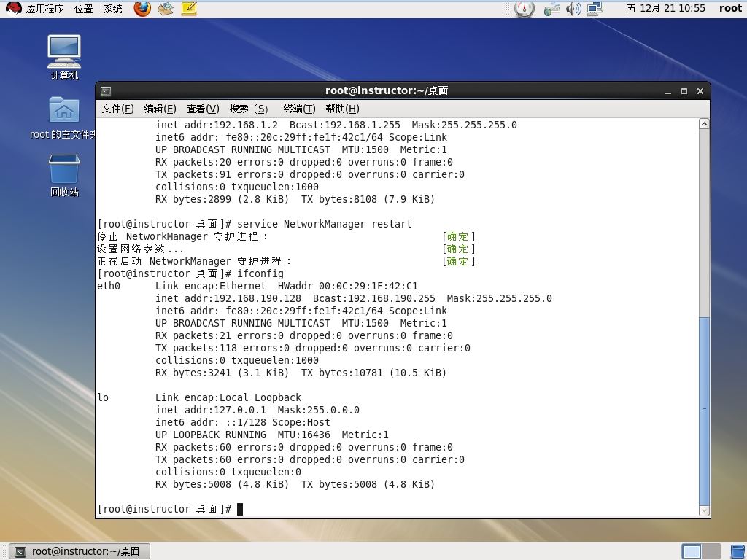This screenshot has width=747, height=560.
Task: Click 'inet addr:192.168.190.128' text
Action: point(228,298)
